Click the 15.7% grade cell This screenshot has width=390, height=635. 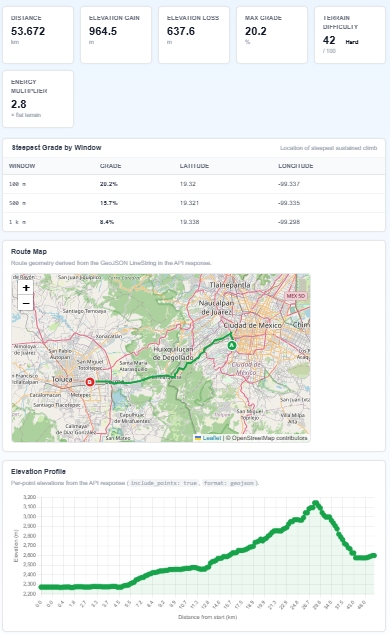[109, 203]
